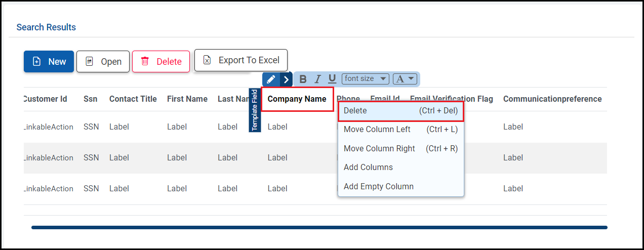Click the pencil edit icon

[270, 79]
